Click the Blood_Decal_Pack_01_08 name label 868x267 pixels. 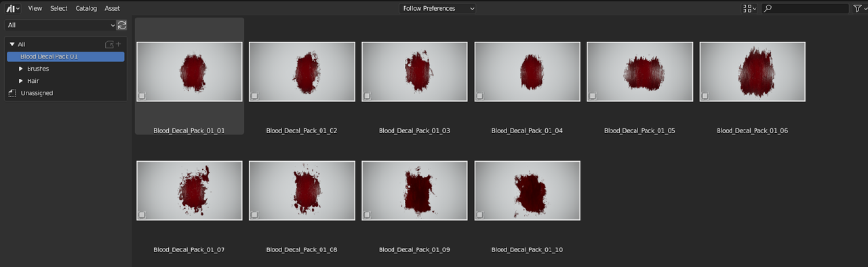tap(302, 250)
